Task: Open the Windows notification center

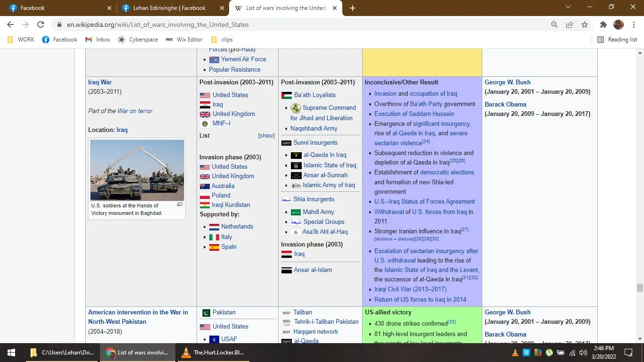Action: point(628,353)
